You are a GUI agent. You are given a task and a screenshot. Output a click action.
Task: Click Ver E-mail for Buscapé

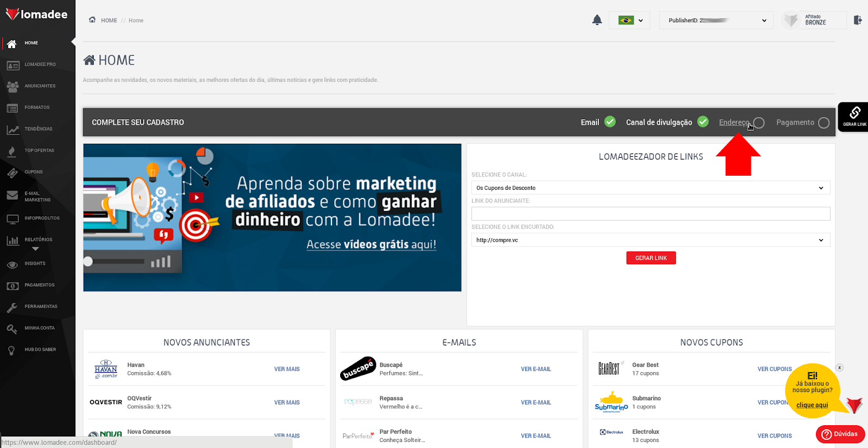click(x=536, y=369)
